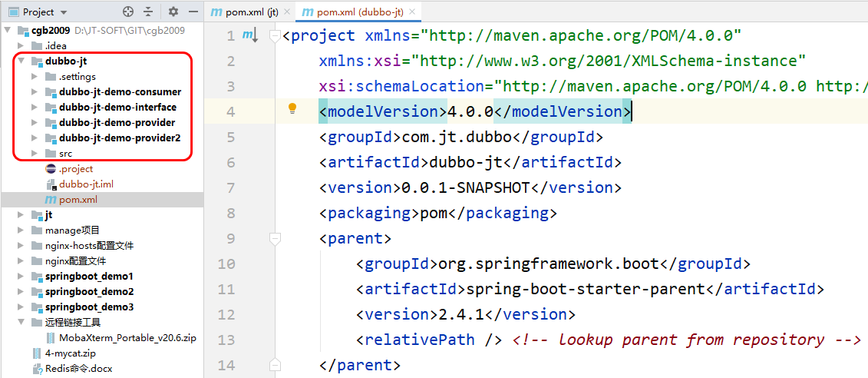This screenshot has height=378, width=868.
Task: Select the .project file
Action: coord(76,169)
